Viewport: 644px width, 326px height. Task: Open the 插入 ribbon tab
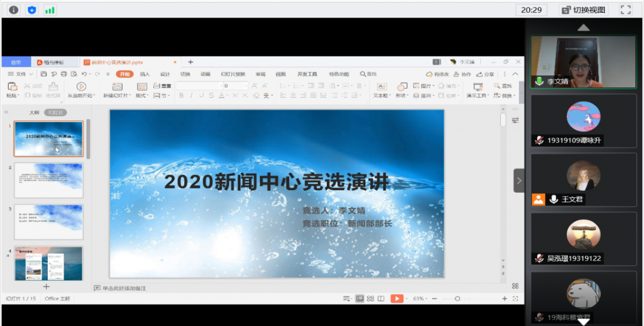[x=145, y=74]
